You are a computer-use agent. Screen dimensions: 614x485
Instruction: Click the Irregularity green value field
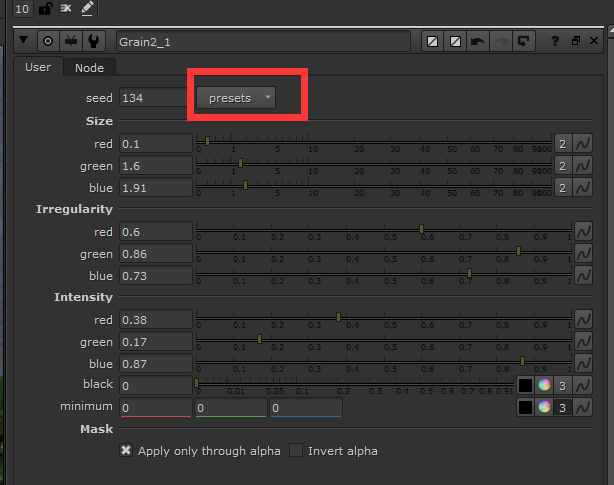click(155, 254)
